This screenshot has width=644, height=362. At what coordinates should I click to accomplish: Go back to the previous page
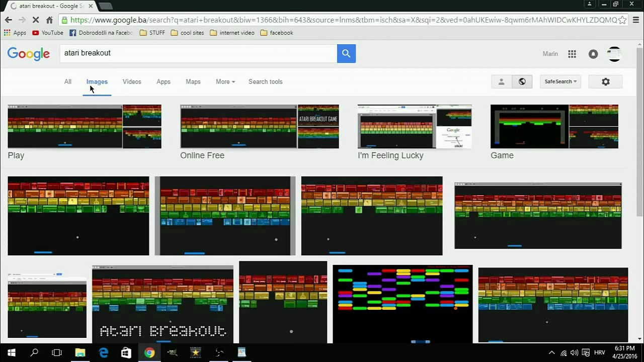click(x=8, y=20)
